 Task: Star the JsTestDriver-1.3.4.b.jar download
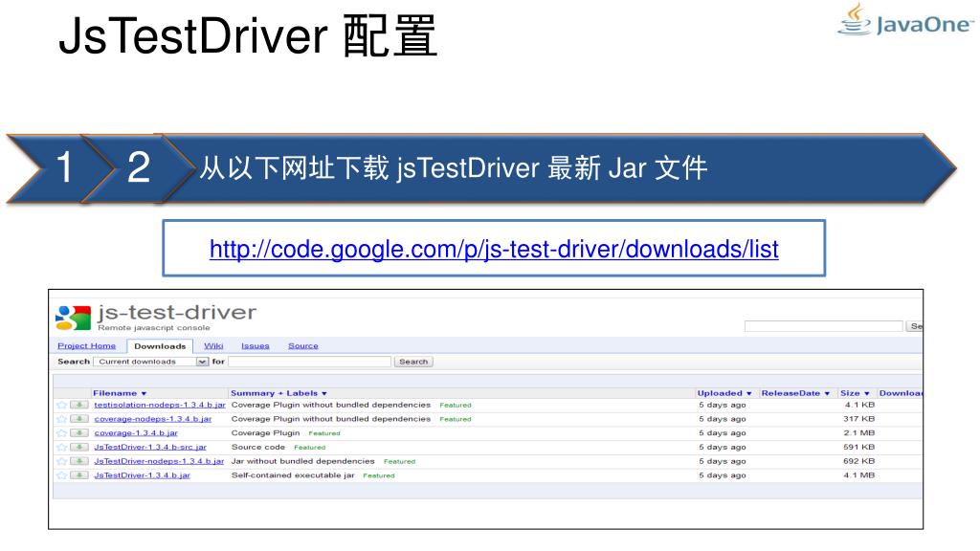62,475
